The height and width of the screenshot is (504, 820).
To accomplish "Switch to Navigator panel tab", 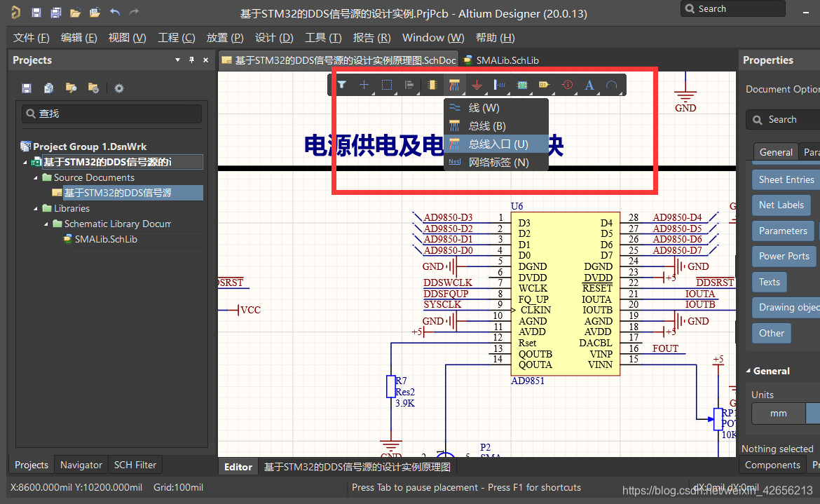I will click(81, 465).
